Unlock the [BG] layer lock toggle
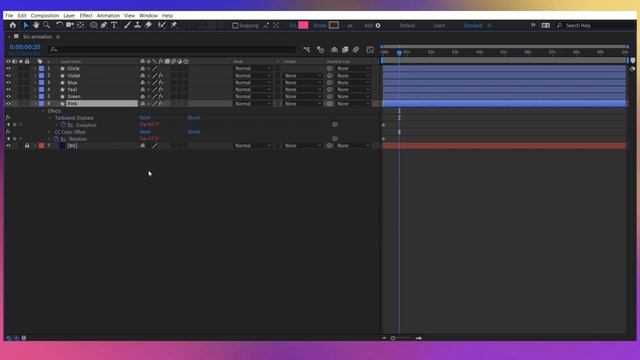This screenshot has width=640, height=360. click(x=27, y=146)
